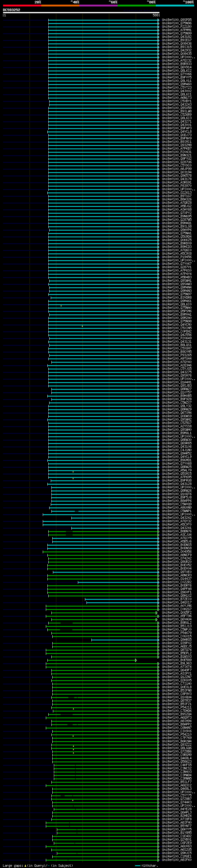Click the purple ~60% identity color bar
This screenshot has height=868, width=197.
99,6
